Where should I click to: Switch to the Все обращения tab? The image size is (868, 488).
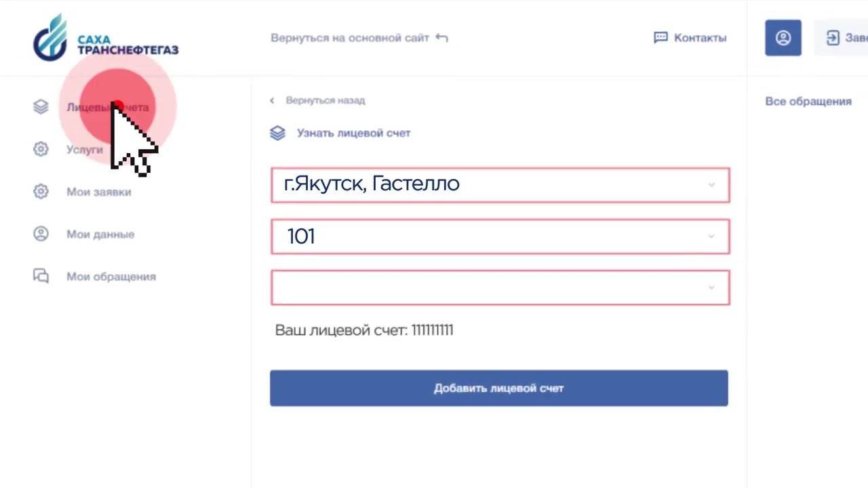coord(808,101)
